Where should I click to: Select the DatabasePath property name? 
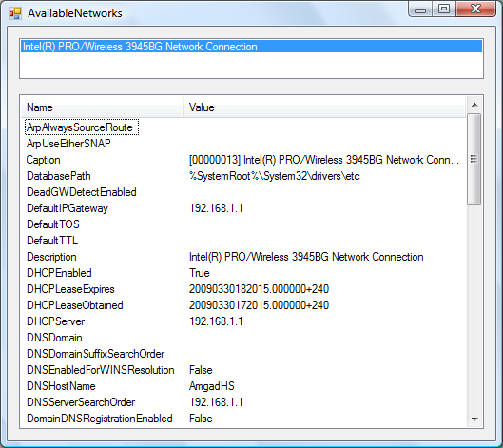(59, 176)
